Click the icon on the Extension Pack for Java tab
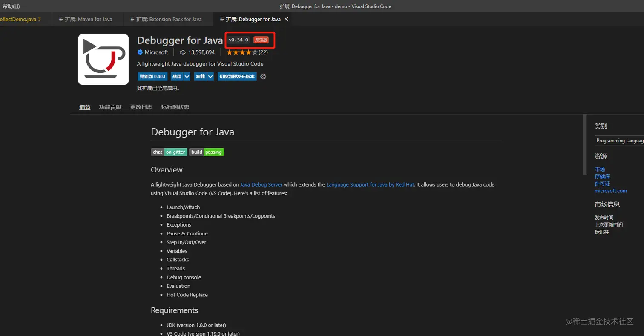The width and height of the screenshot is (644, 336). (132, 19)
